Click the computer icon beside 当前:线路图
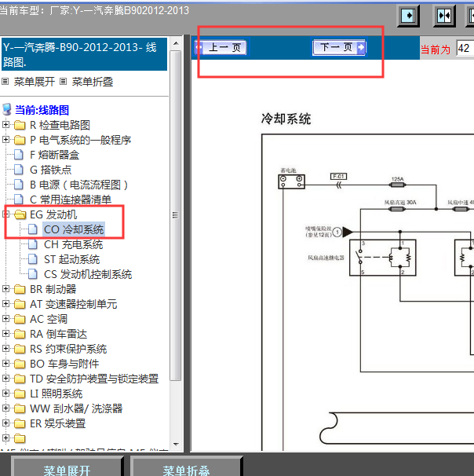Viewport: 474px width, 476px height. pos(7,110)
